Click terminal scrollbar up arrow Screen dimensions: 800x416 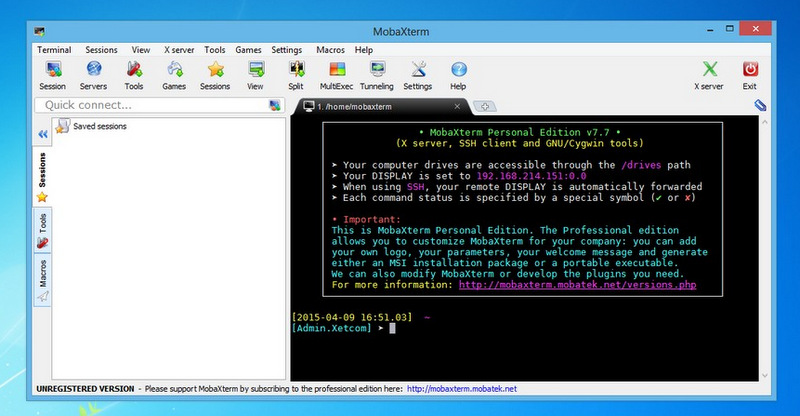point(764,123)
